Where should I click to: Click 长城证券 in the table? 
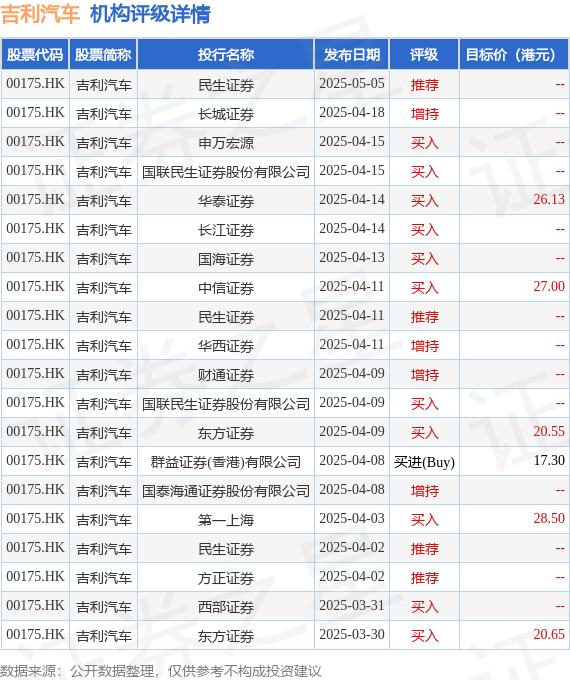click(x=226, y=114)
